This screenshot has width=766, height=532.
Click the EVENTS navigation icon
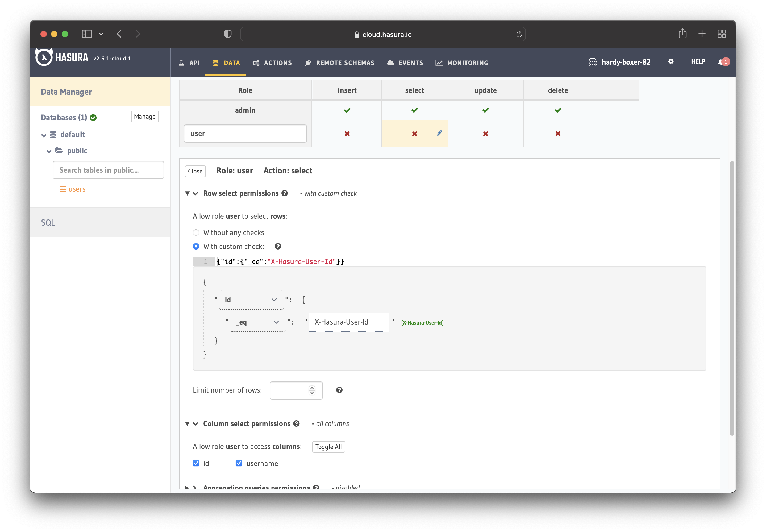[391, 62]
